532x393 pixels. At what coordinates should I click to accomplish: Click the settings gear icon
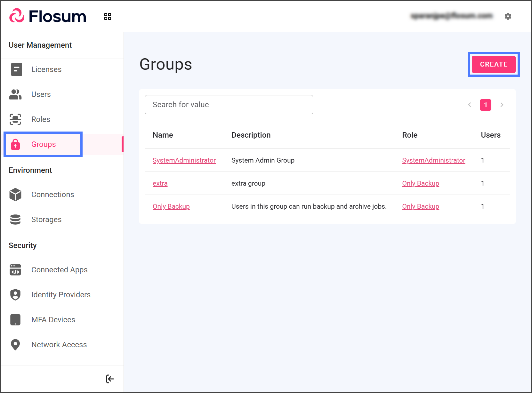coord(508,16)
